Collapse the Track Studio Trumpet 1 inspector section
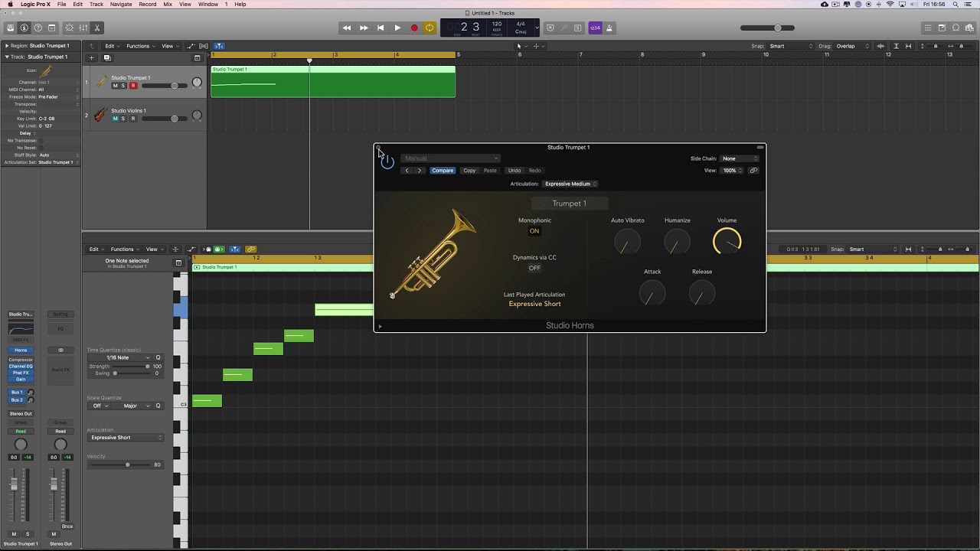The width and height of the screenshot is (980, 551). point(7,57)
